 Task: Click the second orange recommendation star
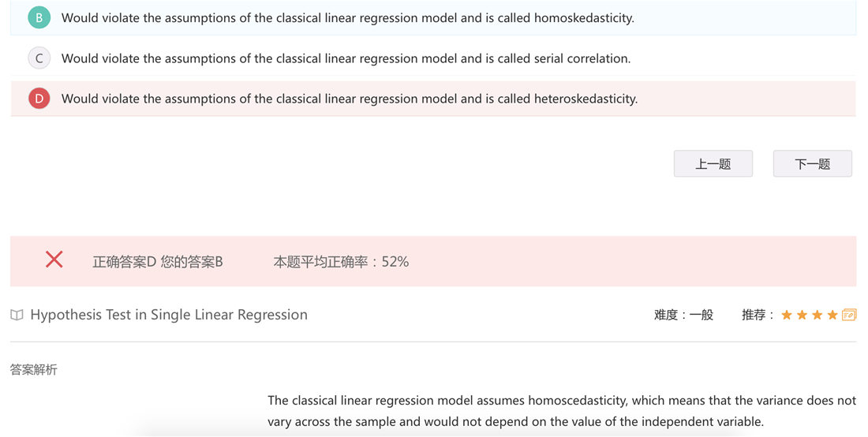[x=803, y=315]
